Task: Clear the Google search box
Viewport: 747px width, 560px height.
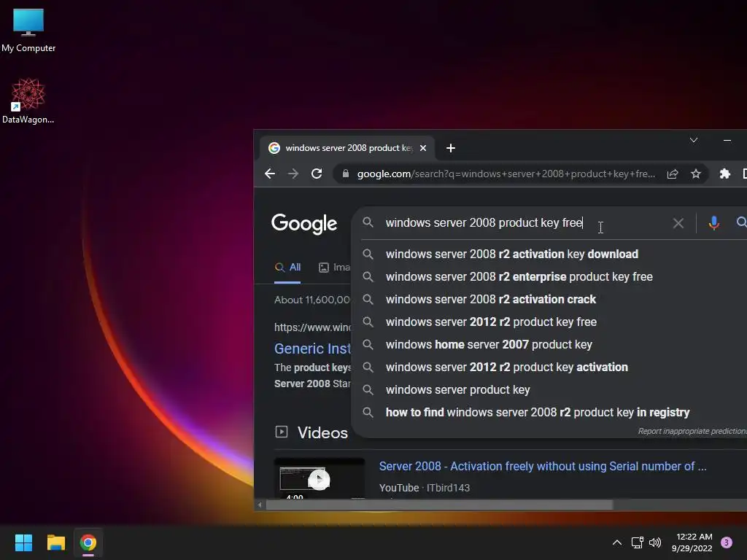Action: click(x=678, y=223)
